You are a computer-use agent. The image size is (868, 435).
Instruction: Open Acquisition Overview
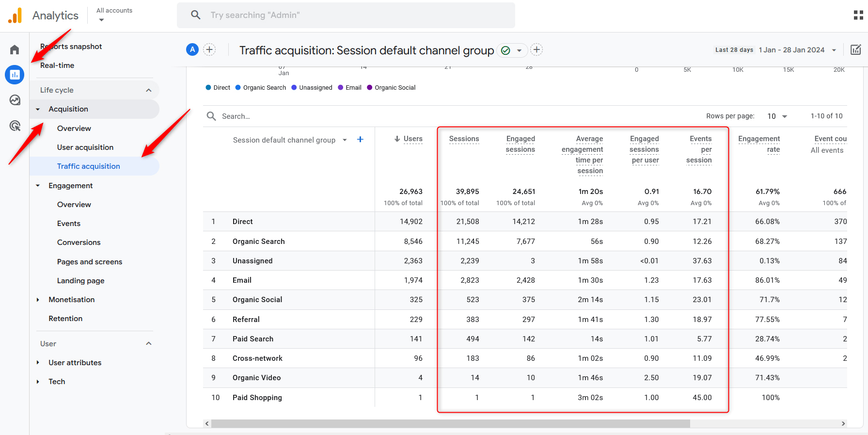(x=74, y=129)
